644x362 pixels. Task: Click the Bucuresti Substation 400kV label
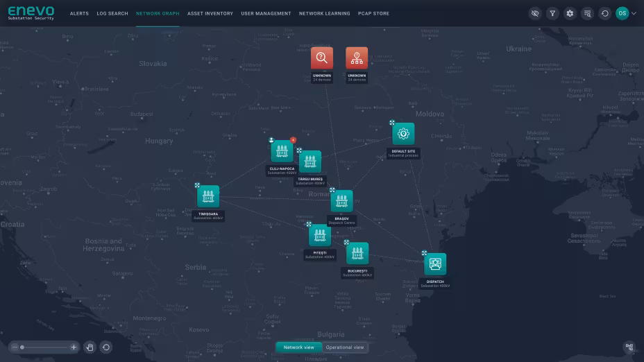pyautogui.click(x=357, y=273)
